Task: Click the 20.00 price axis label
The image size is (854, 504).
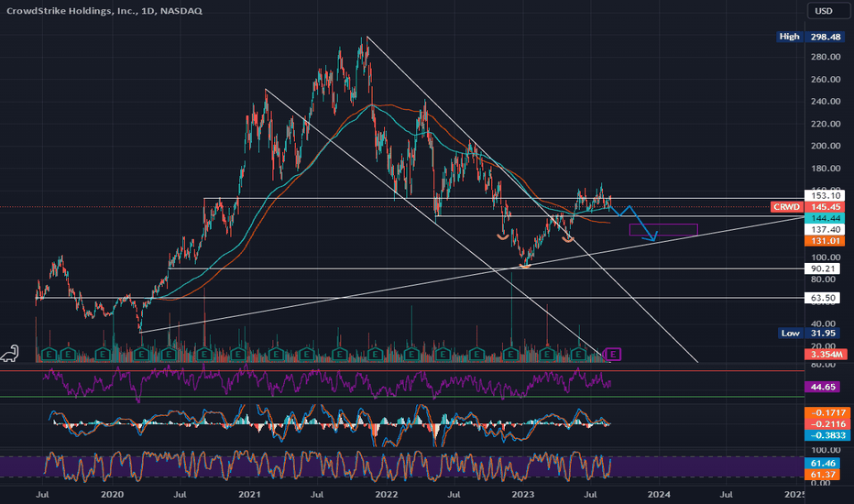Action: click(x=823, y=345)
